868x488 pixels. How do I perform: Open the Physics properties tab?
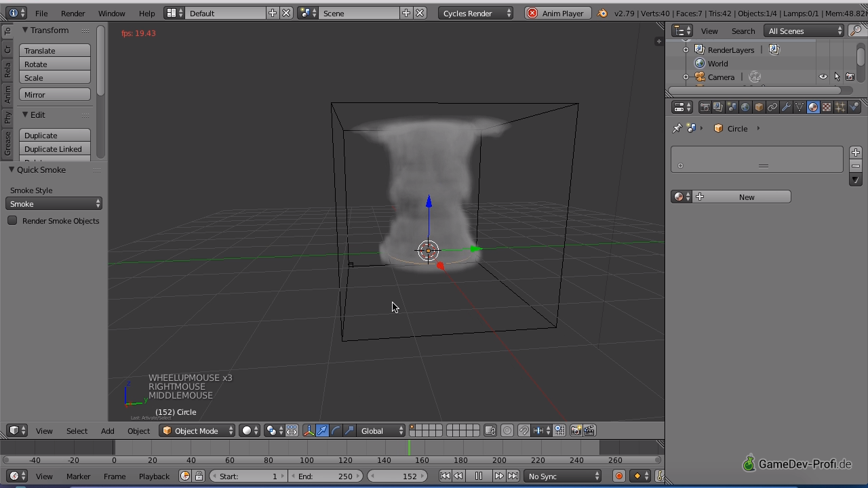pos(854,107)
